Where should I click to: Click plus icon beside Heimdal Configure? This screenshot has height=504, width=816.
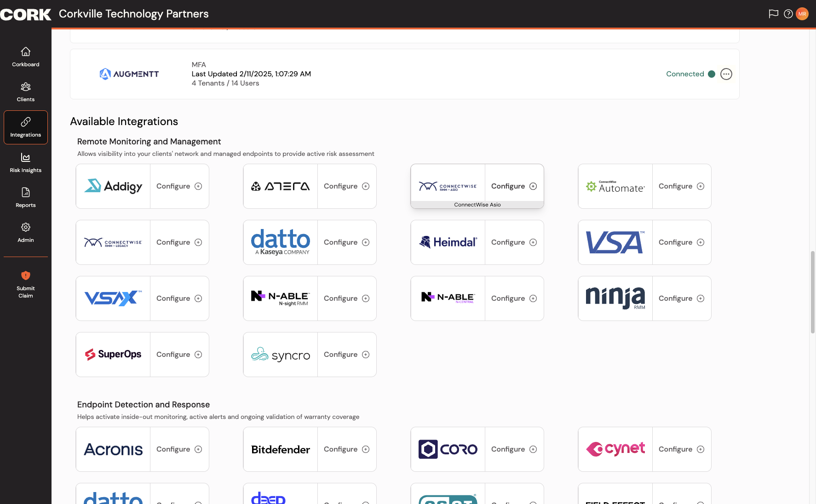pos(533,242)
